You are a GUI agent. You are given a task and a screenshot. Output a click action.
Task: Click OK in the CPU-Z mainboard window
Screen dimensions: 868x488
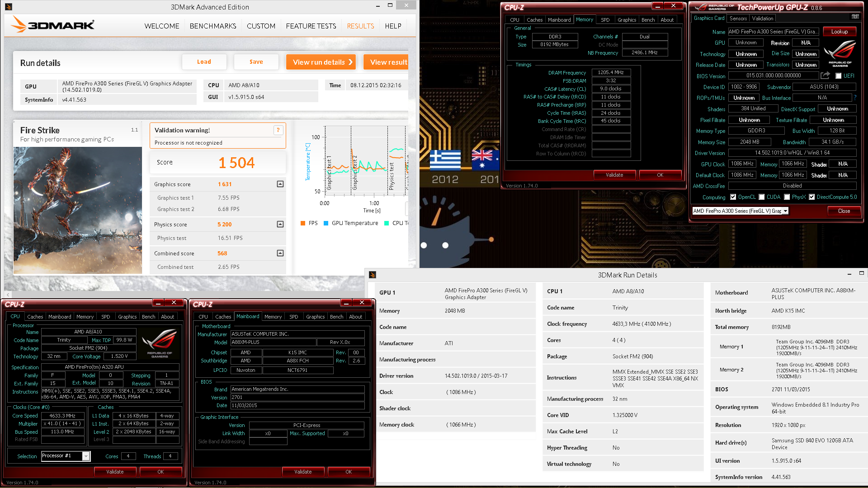pyautogui.click(x=349, y=472)
